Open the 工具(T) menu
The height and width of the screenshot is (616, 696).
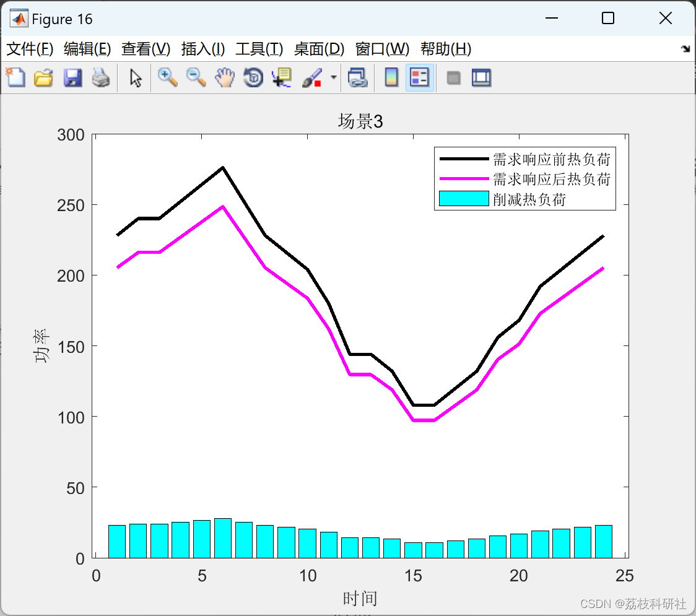point(259,49)
